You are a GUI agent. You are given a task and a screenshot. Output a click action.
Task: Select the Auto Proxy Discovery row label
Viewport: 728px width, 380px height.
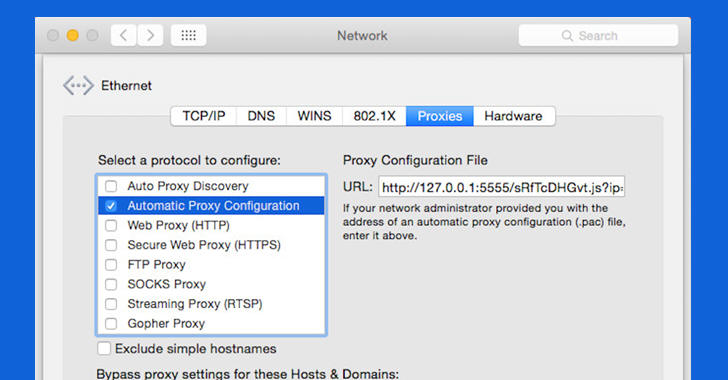[x=188, y=186]
